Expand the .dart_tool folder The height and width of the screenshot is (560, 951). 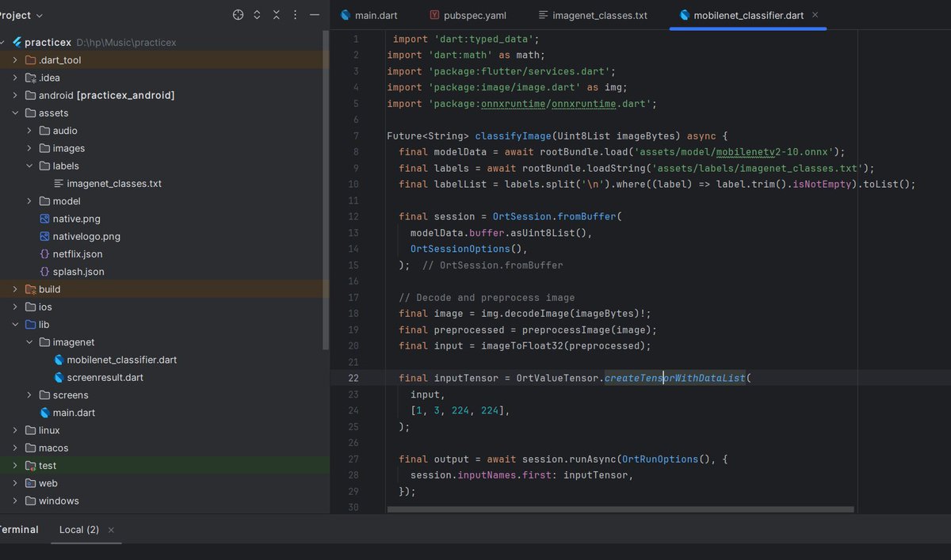coord(15,60)
